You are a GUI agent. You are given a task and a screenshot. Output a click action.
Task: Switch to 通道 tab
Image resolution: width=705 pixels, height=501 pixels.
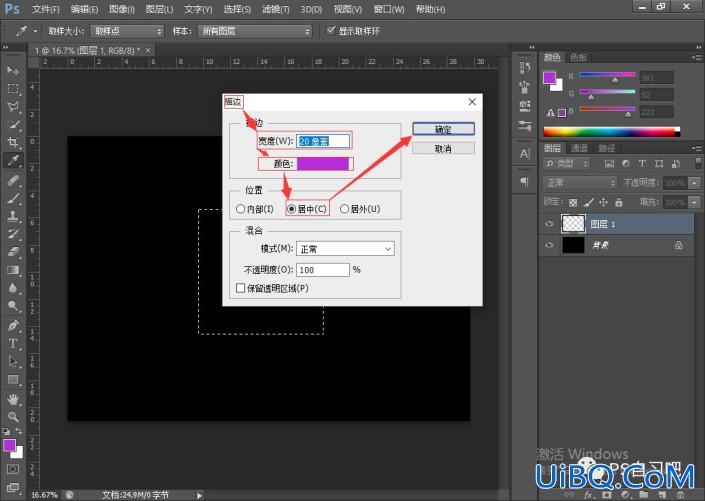coord(579,148)
